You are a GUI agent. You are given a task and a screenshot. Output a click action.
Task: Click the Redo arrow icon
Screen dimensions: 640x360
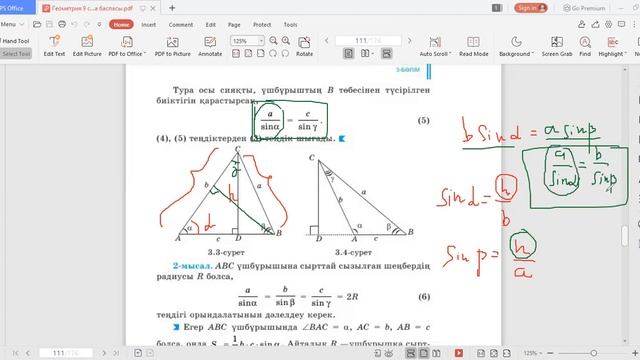87,24
